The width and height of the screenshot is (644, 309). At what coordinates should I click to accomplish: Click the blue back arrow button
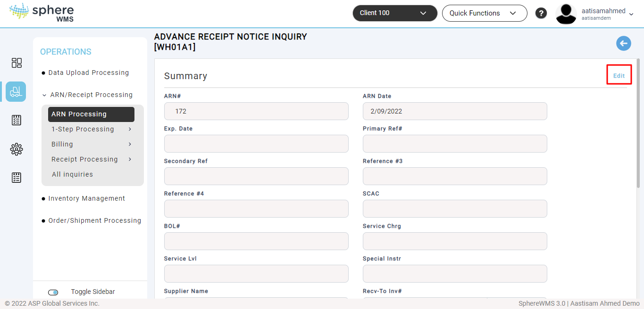[x=624, y=43]
